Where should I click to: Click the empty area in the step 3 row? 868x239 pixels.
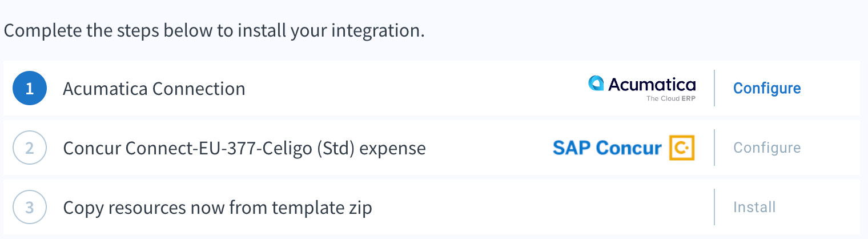542,207
